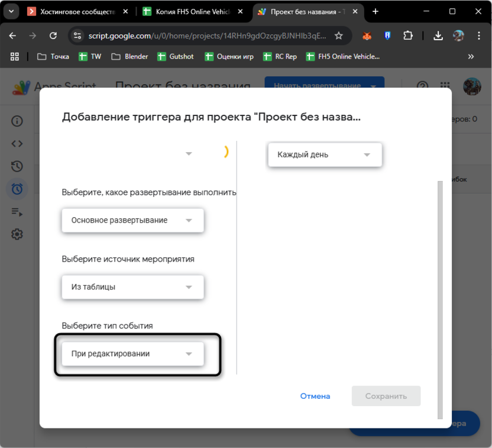Image resolution: width=492 pixels, height=448 pixels.
Task: Open the help question mark icon
Action: [x=422, y=86]
